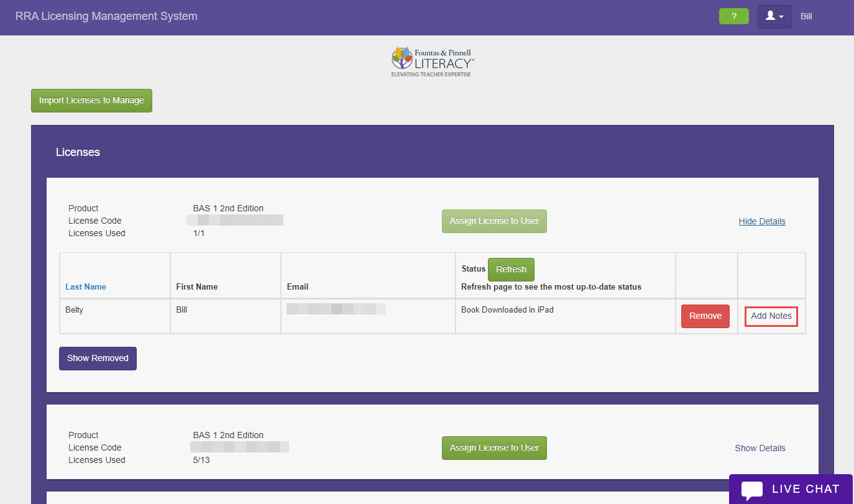Screen dimensions: 854x504
Task: Click the first BAS 1 2nd Edition product name
Action: click(x=228, y=209)
